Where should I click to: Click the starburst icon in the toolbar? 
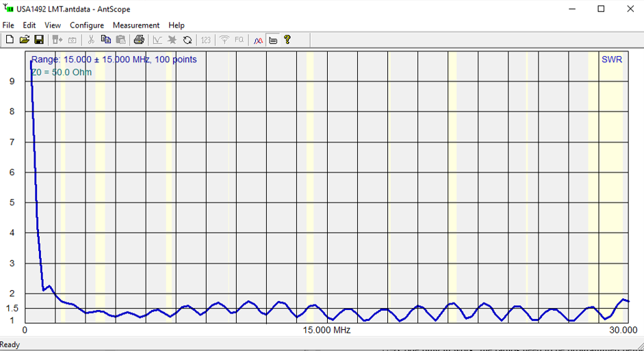[172, 40]
